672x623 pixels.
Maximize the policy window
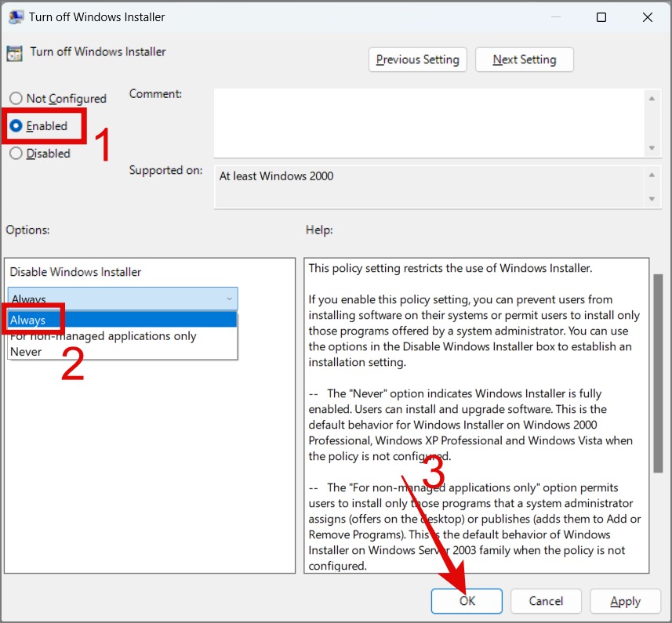601,17
